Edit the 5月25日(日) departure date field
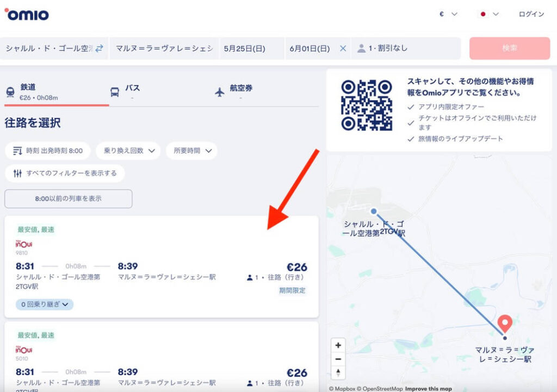This screenshot has width=557, height=392. point(251,48)
